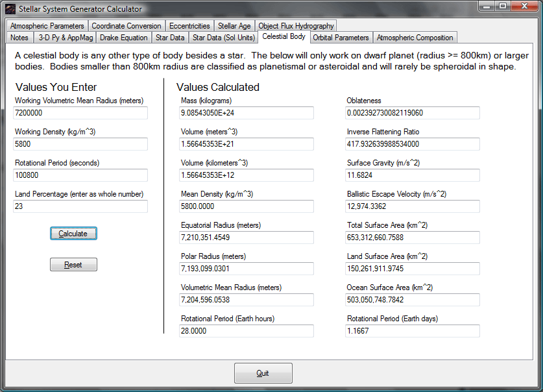
Task: Click the Ocean Surface Area field
Action: click(x=413, y=300)
